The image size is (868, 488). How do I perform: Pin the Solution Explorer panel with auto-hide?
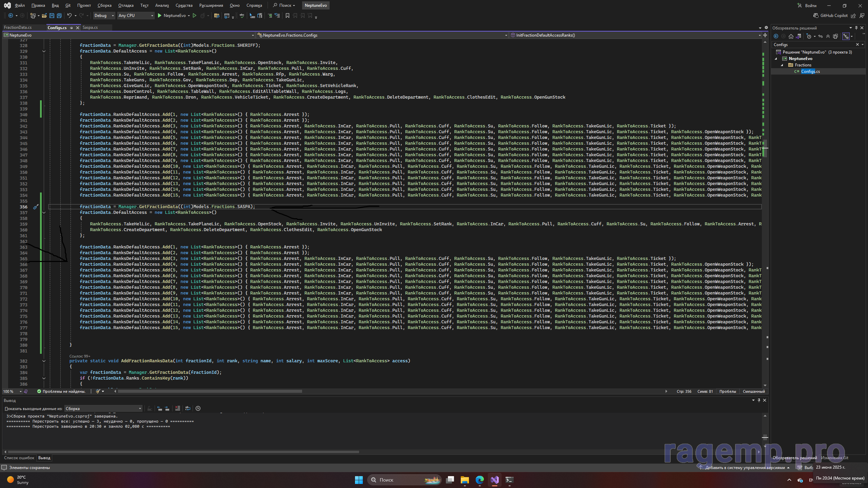tap(856, 28)
